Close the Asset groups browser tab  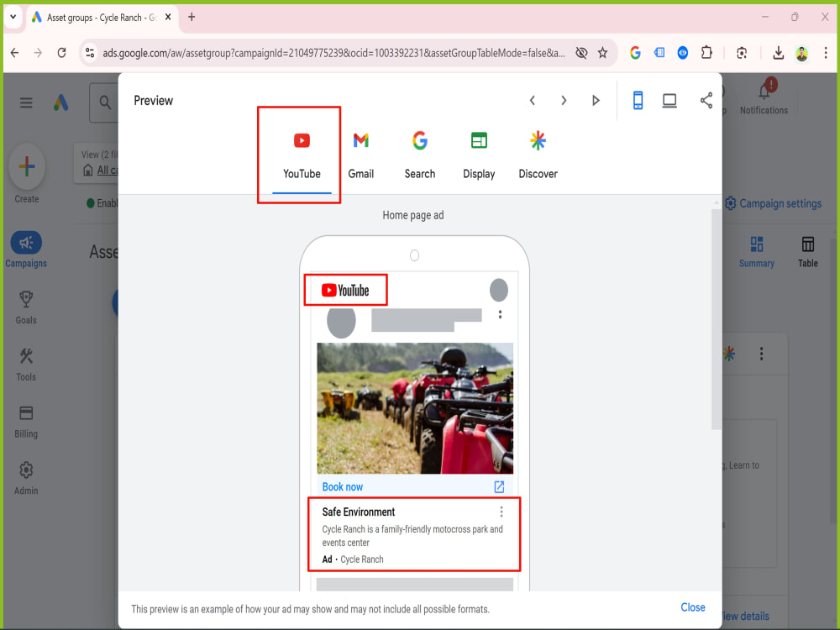point(168,17)
